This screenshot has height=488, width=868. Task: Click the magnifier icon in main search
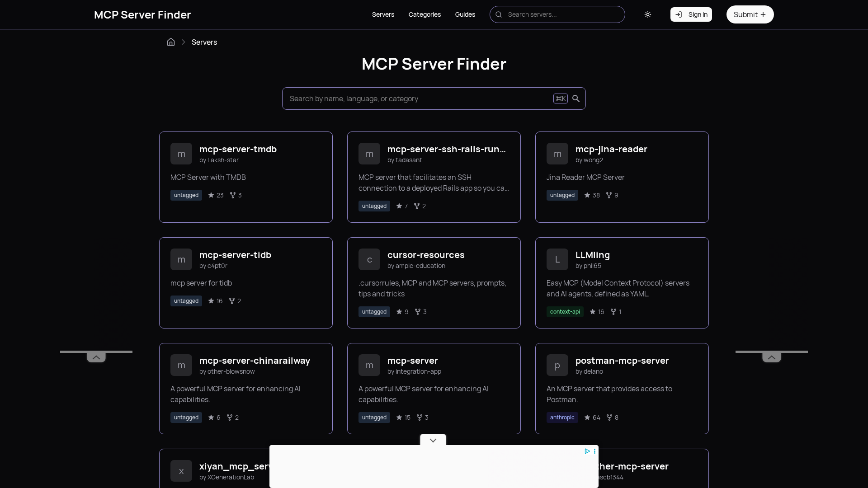(x=576, y=99)
